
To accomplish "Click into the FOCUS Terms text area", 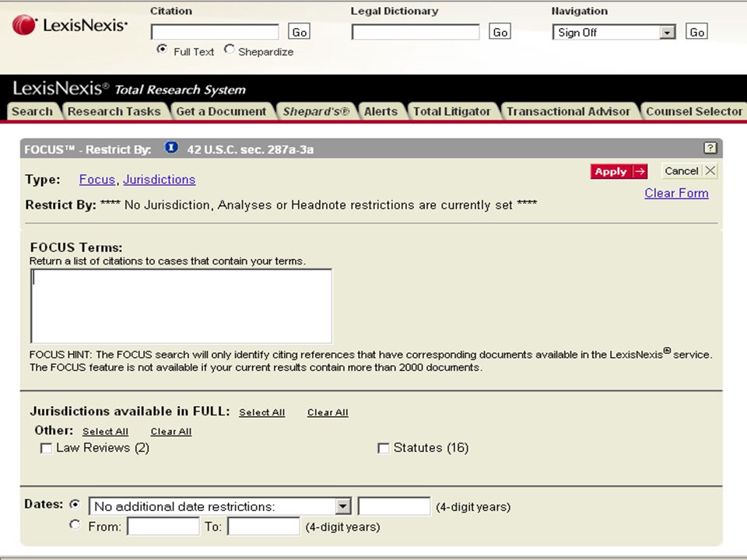I will (181, 306).
